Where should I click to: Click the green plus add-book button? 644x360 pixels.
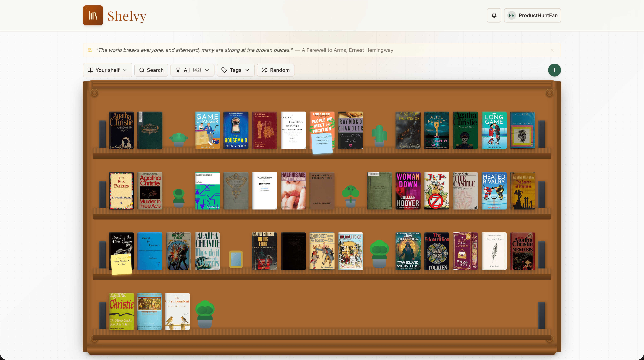(x=554, y=70)
